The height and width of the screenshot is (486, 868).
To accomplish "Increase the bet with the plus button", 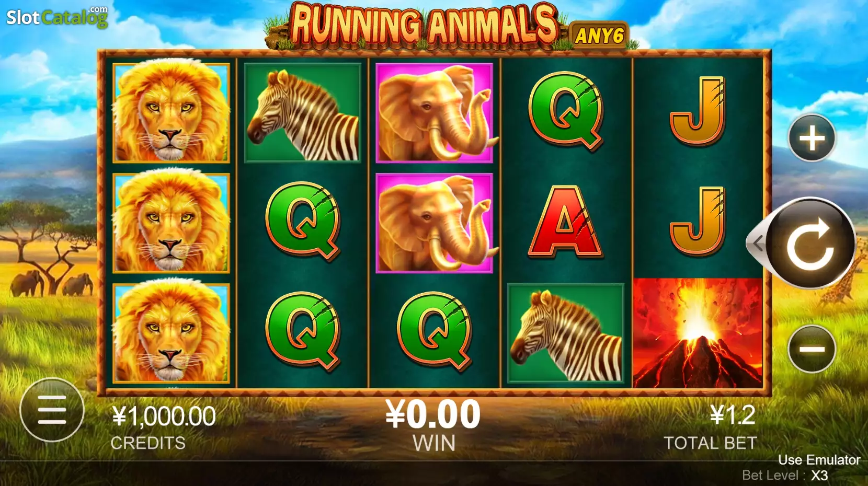I will pyautogui.click(x=812, y=138).
